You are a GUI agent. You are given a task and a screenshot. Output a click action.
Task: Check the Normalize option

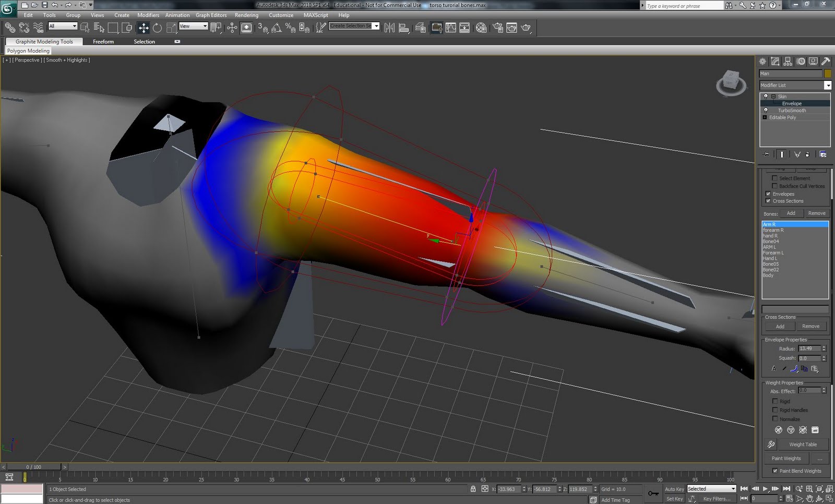pyautogui.click(x=776, y=418)
